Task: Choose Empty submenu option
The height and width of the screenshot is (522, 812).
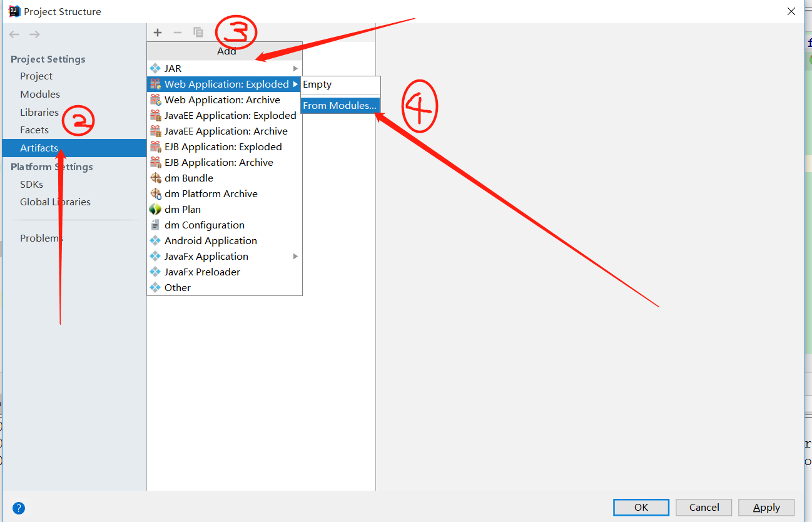Action: click(340, 84)
